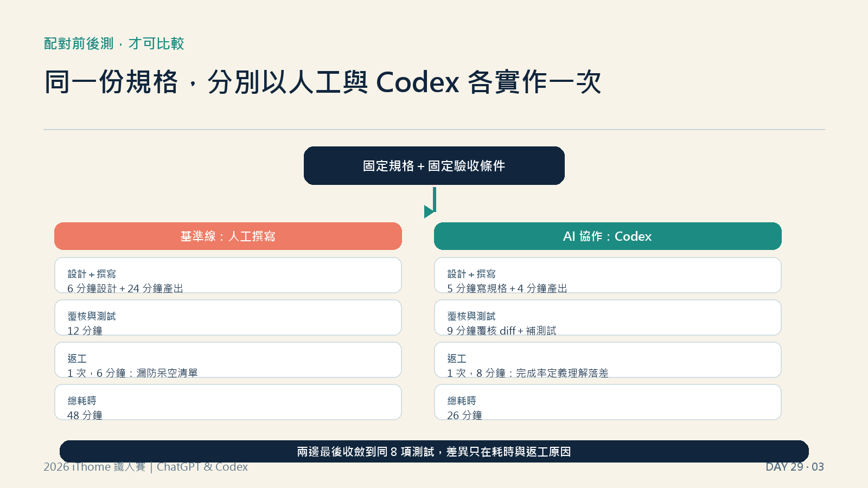Select the banner "兩邊最後收斂到同 8 項測試，差異只在耗時與返工原因"
868x488 pixels.
coord(434,451)
